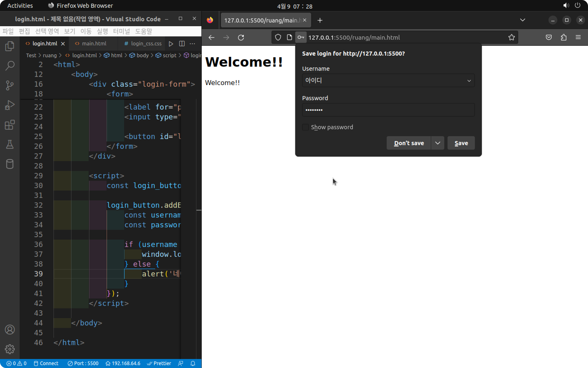The image size is (588, 368).
Task: Open the Testing flask icon in VS Code
Action: pyautogui.click(x=10, y=144)
